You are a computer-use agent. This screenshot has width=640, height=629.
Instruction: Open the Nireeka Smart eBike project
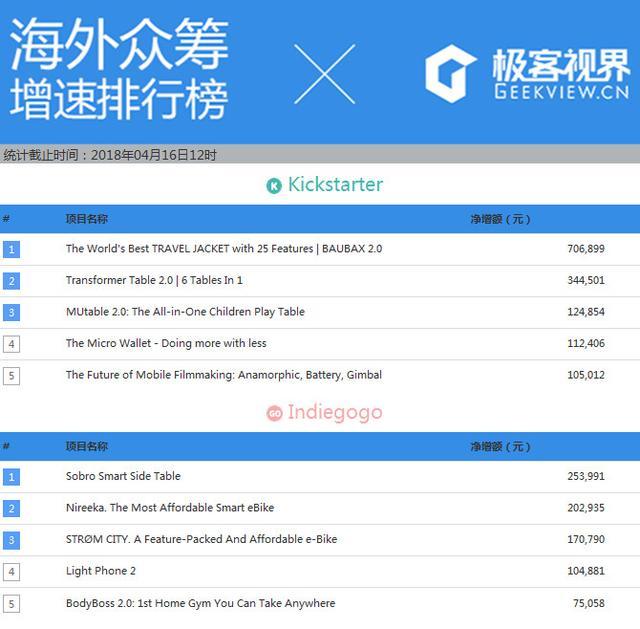[x=169, y=508]
